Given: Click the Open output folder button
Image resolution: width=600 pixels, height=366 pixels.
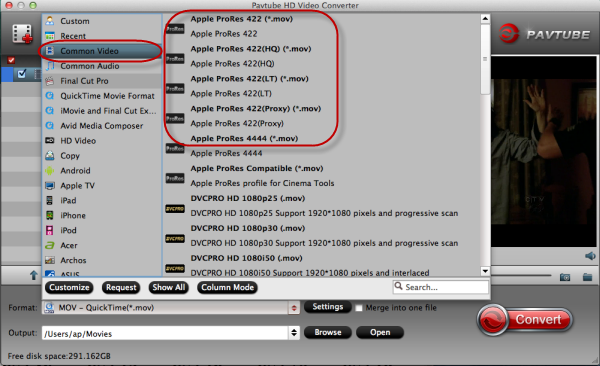Looking at the screenshot, I should click(x=380, y=332).
